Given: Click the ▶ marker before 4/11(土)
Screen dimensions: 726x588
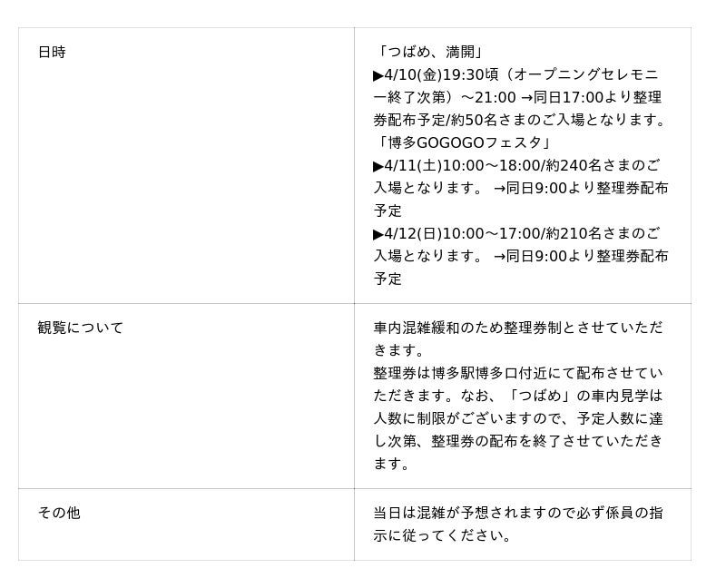Looking at the screenshot, I should [x=378, y=166].
